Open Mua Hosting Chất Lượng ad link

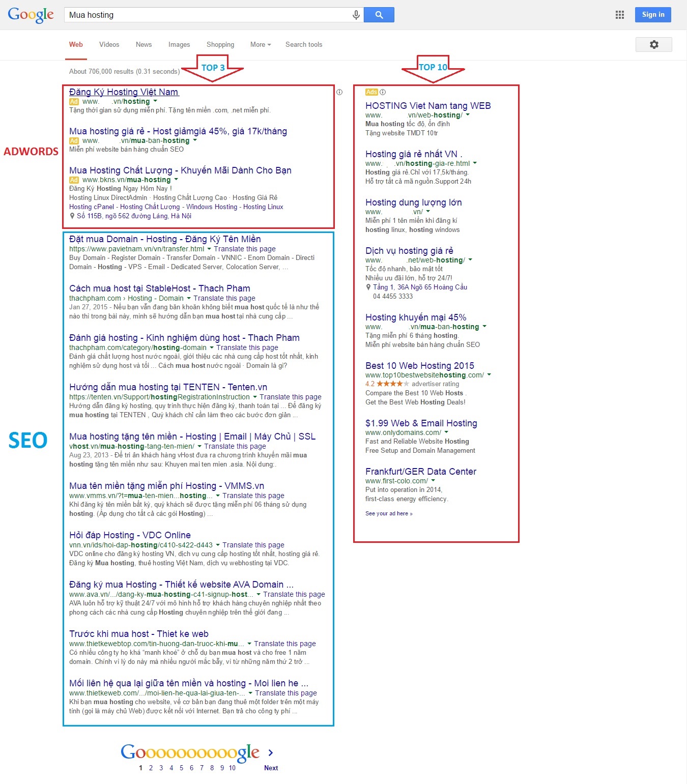coord(180,170)
